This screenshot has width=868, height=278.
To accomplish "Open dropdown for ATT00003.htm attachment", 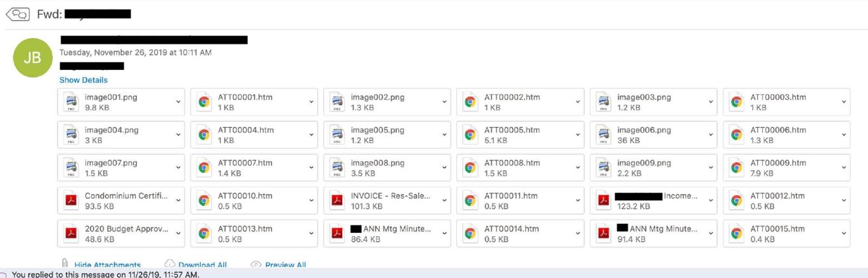I will click(843, 102).
